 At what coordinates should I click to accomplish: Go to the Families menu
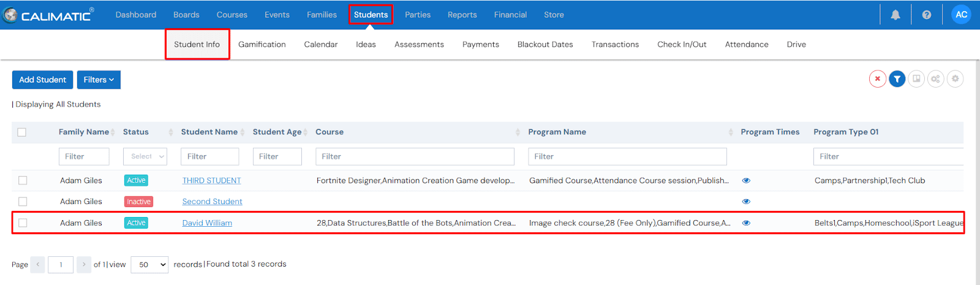[322, 15]
